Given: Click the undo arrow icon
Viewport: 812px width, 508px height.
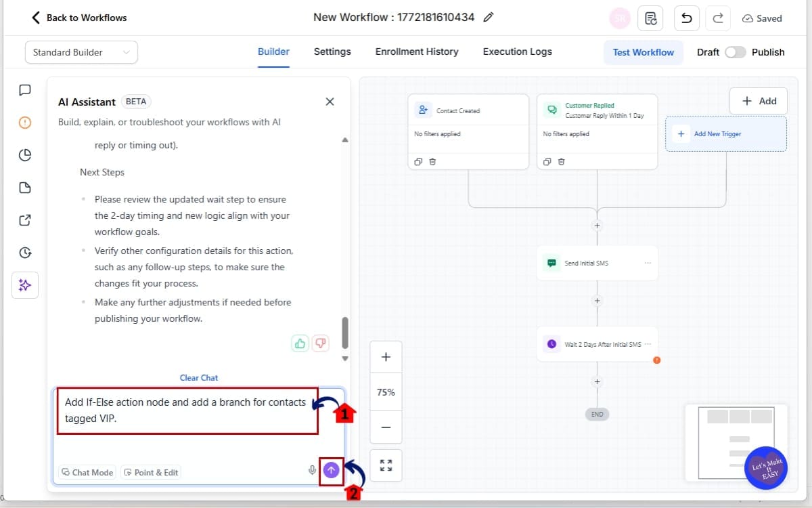Looking at the screenshot, I should [x=686, y=18].
